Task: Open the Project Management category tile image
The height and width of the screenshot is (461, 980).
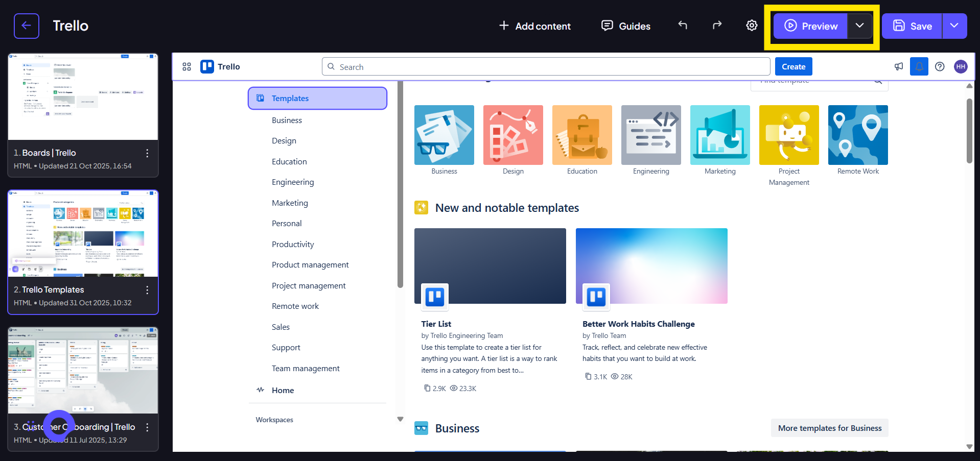Action: pos(789,135)
